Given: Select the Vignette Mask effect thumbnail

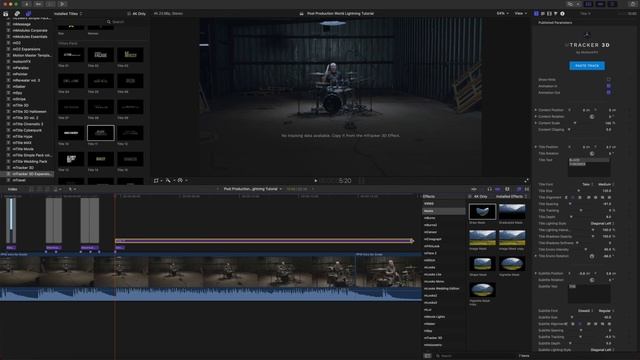Looking at the screenshot, I should tap(512, 264).
